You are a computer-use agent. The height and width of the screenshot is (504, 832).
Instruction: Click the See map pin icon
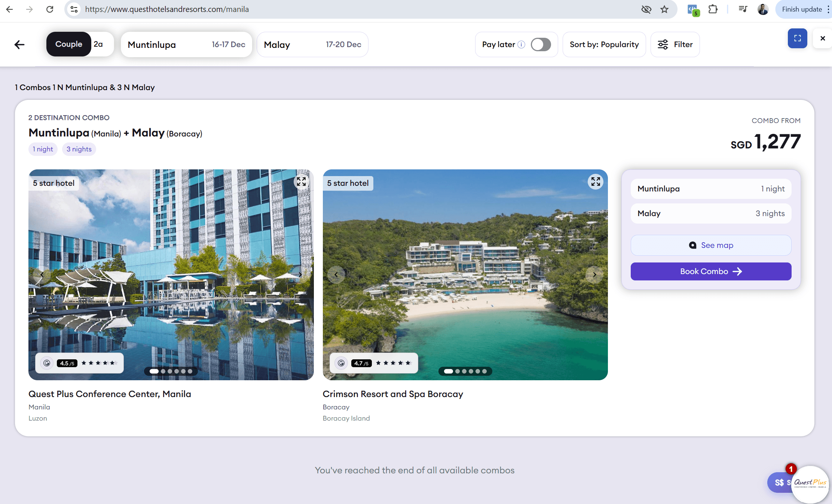(x=692, y=245)
